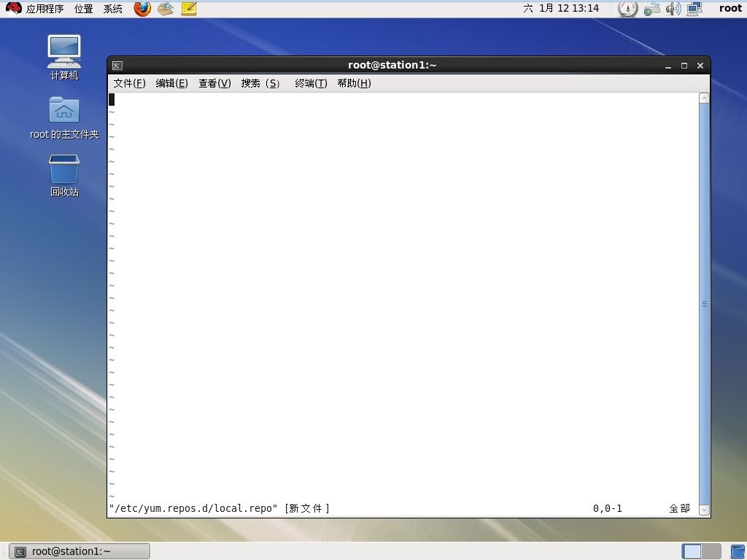Minimize the root@station1 terminal window
The image size is (747, 560).
tap(668, 66)
